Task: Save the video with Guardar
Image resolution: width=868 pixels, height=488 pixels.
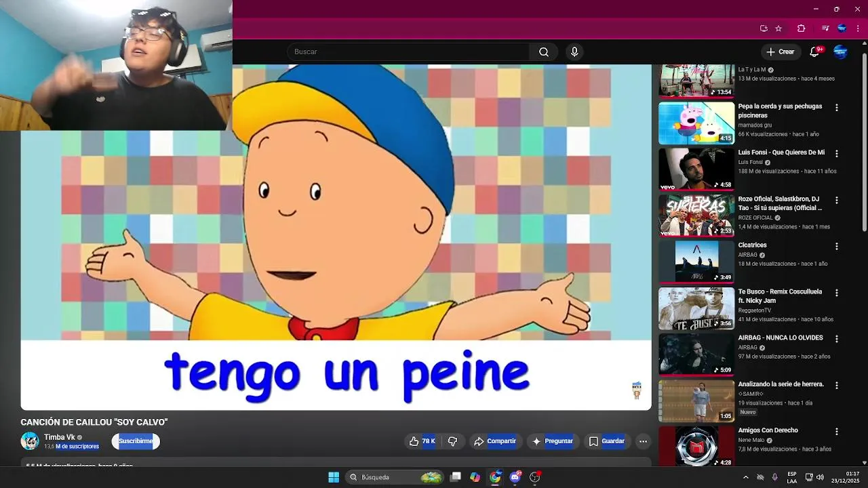Action: (x=606, y=441)
